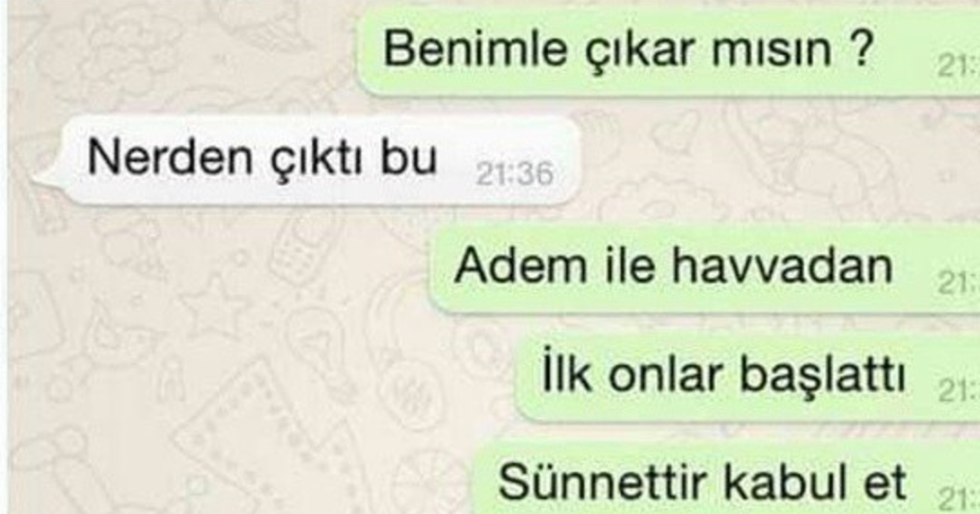Screen dimensions: 980x514
Task: Select the "Adem ile havvadan" sent message
Action: (x=705, y=269)
